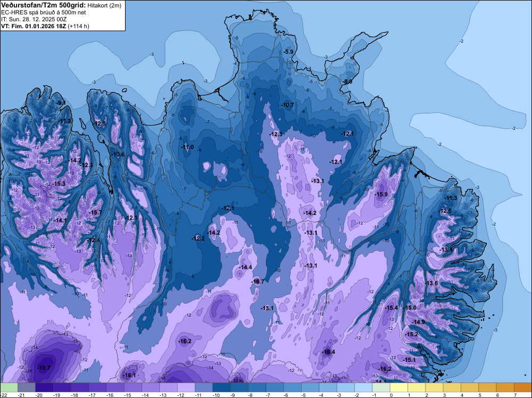Click the title 'Veðurstofan/T2m 500grid: Hitakort (2m)'
The height and width of the screenshot is (398, 532).
click(61, 5)
